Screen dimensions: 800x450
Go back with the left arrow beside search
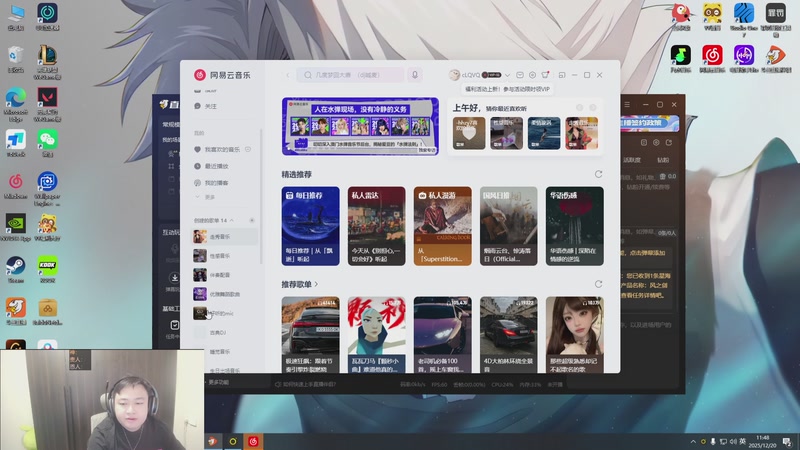(288, 75)
